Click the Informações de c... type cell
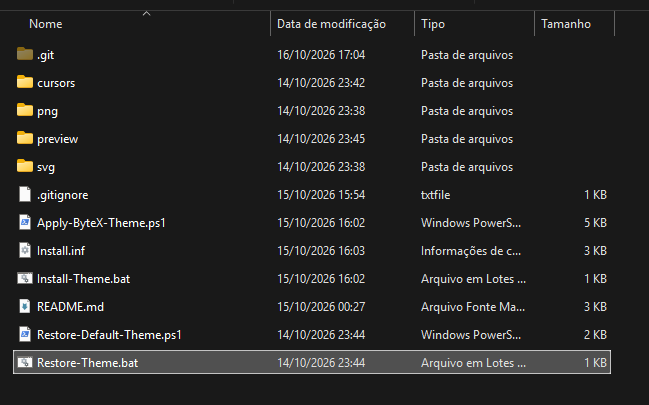Image resolution: width=649 pixels, height=405 pixels. pos(471,251)
